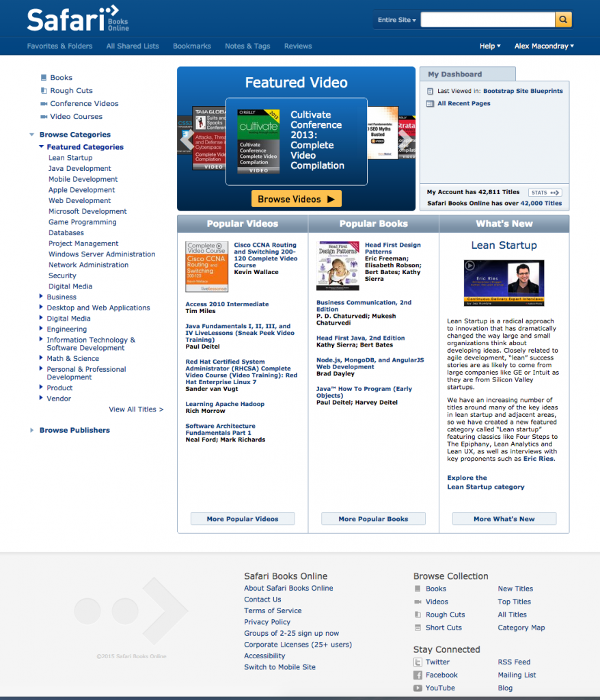Screen dimensions: 600x700
Task: Click the All Recent Pages icon
Action: click(x=430, y=104)
